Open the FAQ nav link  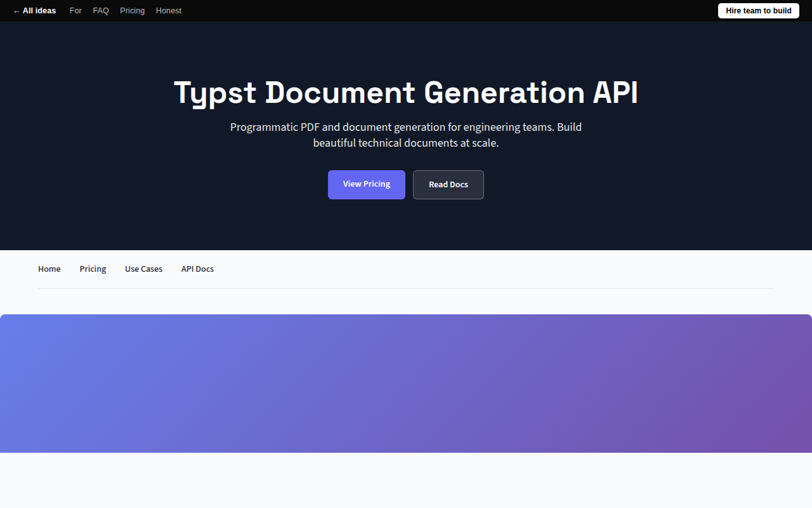[101, 11]
